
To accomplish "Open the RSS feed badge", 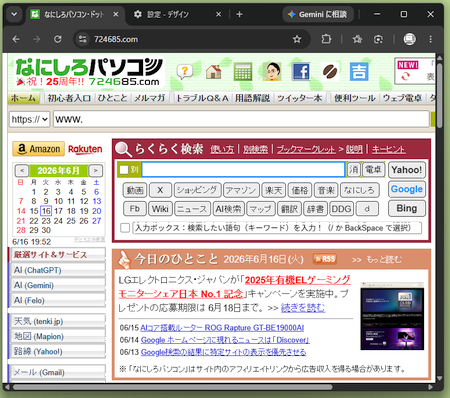I will coord(325,259).
